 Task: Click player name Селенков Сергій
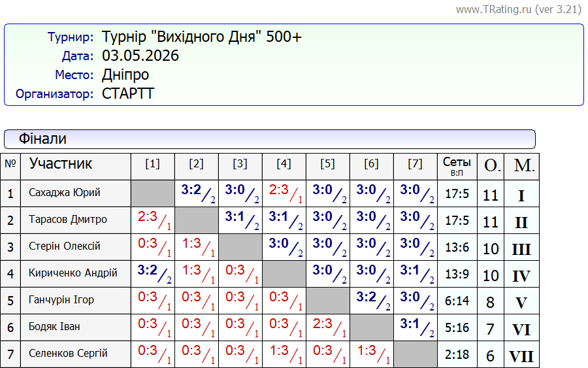68,354
